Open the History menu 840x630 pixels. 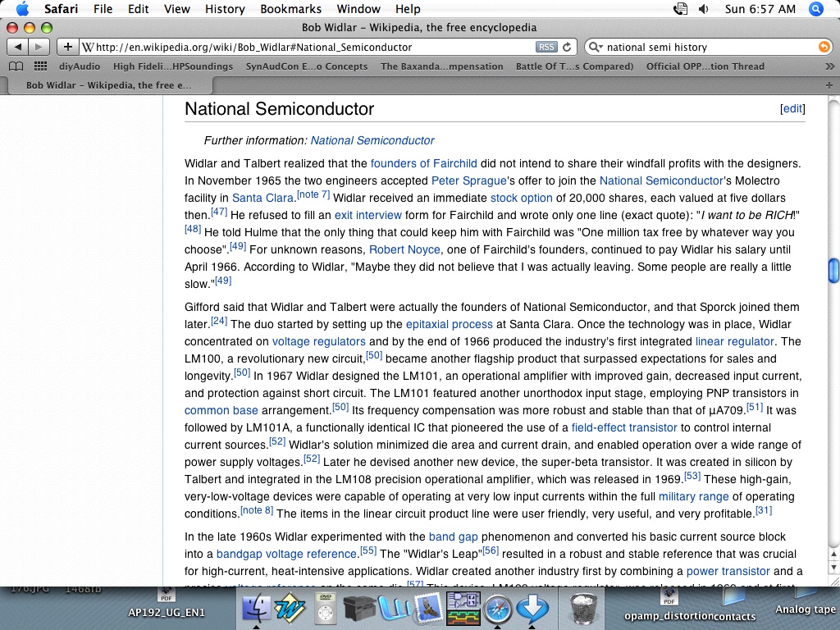pyautogui.click(x=225, y=8)
